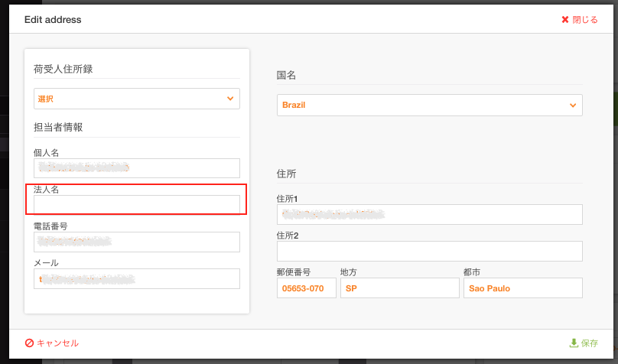Click the 郵便番号 field with 05653-070
This screenshot has width=618, height=364.
click(307, 288)
